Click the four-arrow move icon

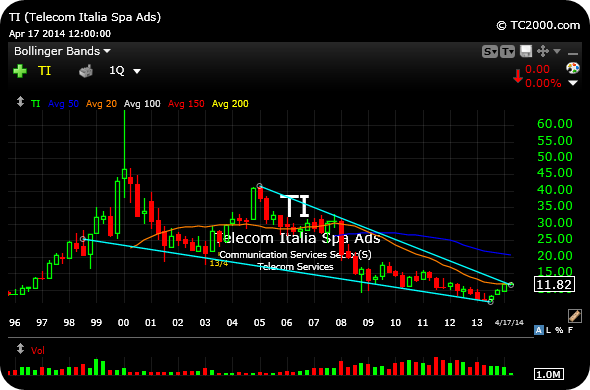click(543, 51)
